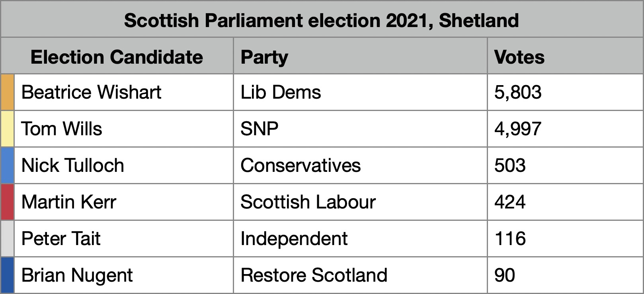This screenshot has height=294, width=644.
Task: Select the Election Candidate column header
Action: (117, 56)
